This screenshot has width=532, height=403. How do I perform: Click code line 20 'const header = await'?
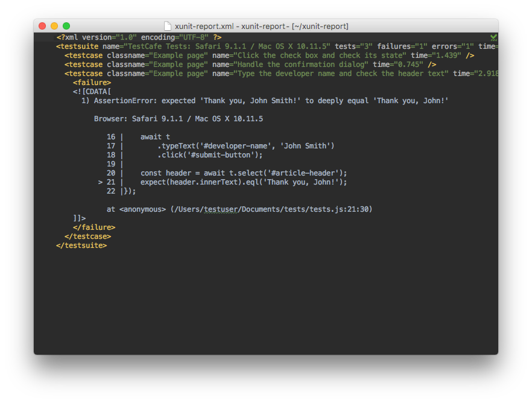click(x=227, y=173)
